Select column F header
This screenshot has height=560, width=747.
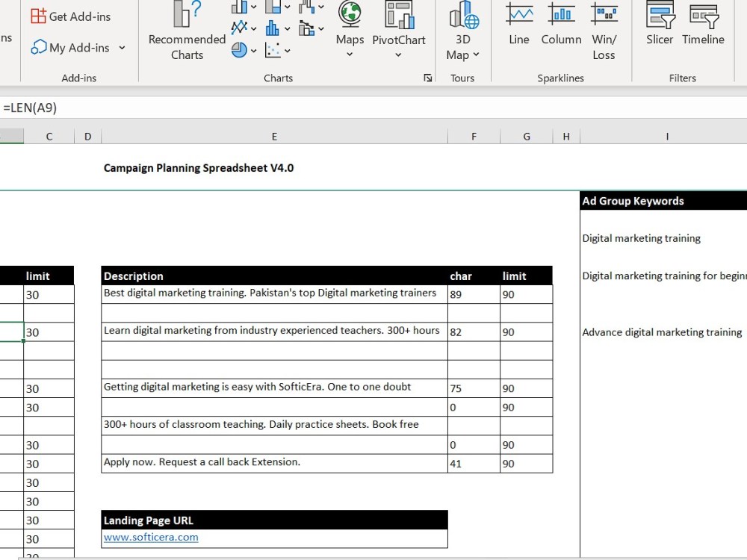tap(474, 137)
